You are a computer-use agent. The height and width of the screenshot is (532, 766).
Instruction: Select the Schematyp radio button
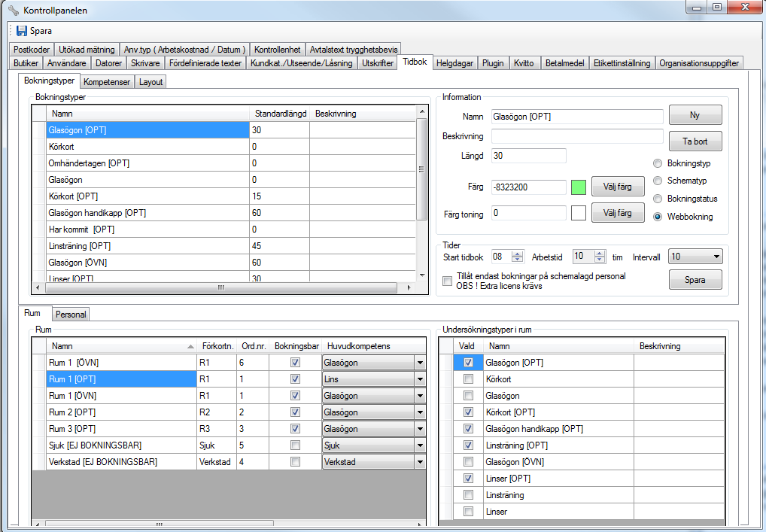coord(658,181)
